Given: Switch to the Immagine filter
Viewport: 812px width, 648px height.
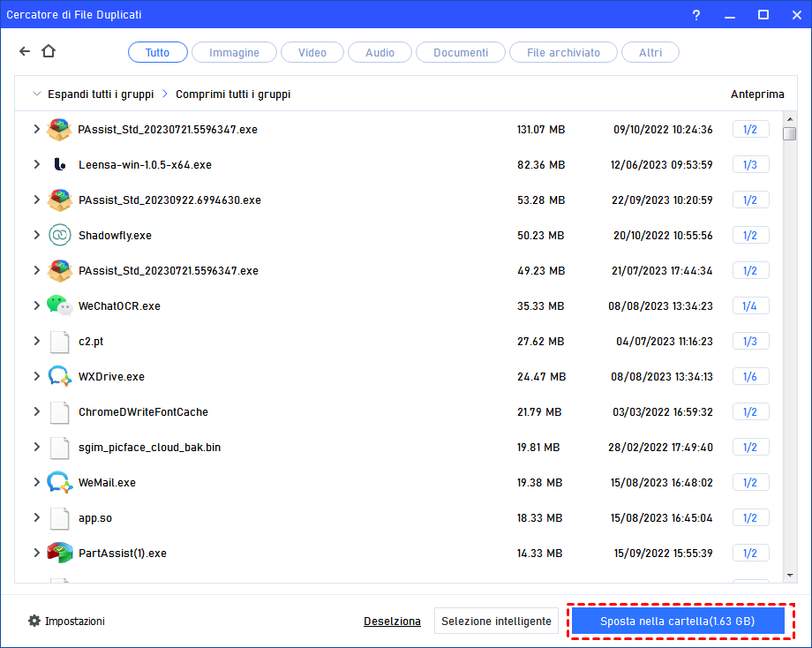Looking at the screenshot, I should click(234, 52).
